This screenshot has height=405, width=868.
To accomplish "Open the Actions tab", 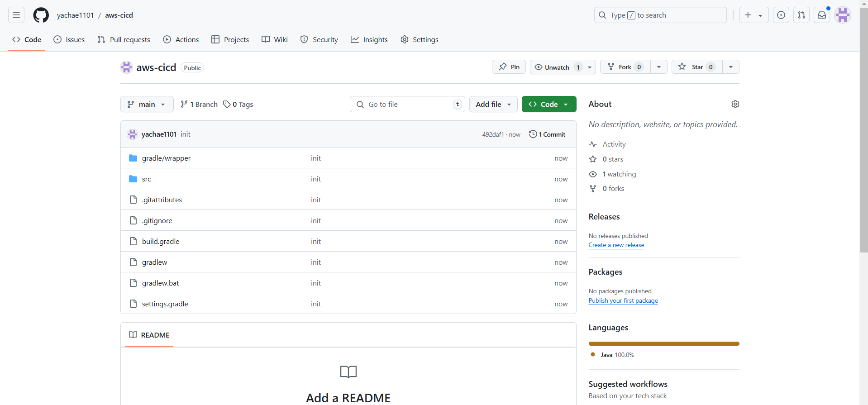I will (181, 39).
